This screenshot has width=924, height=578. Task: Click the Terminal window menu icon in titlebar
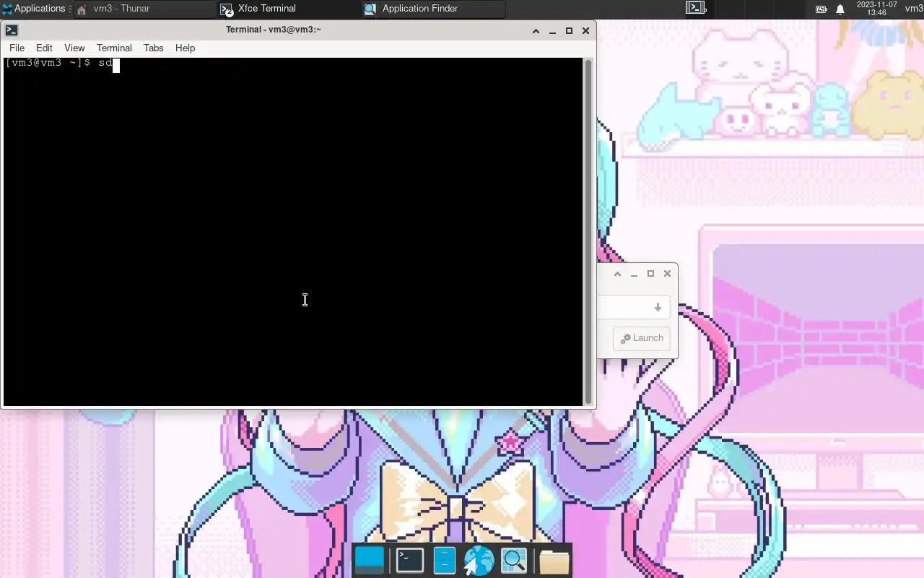click(x=12, y=30)
